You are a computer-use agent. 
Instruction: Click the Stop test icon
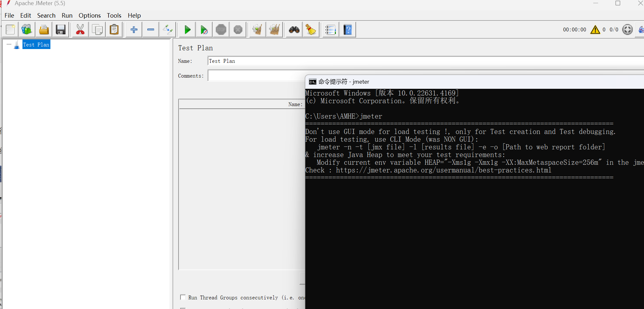[221, 30]
